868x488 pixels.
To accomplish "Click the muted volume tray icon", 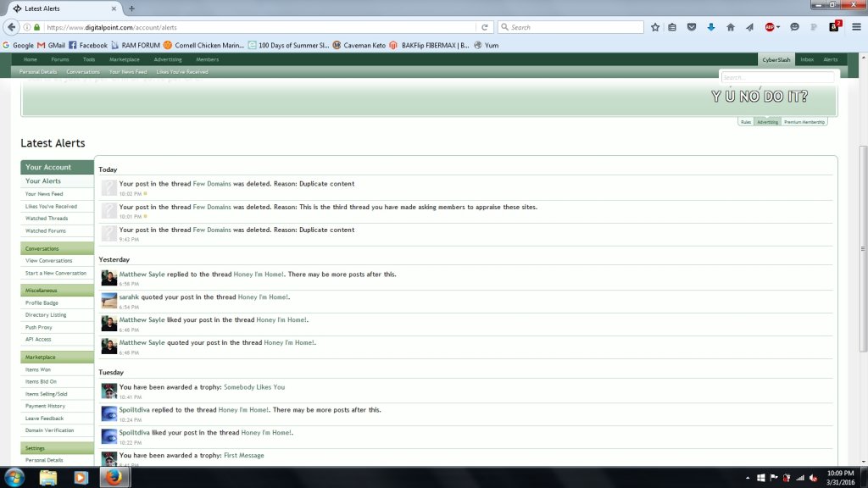I will click(x=813, y=478).
